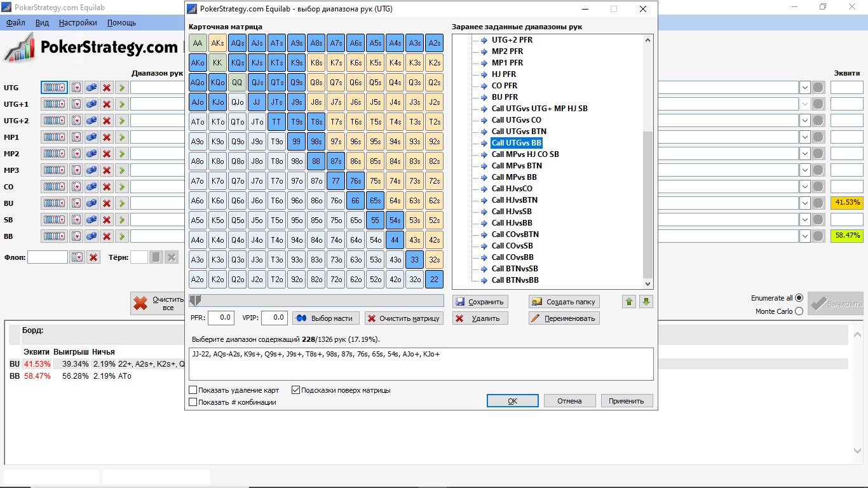Deselect the 76s cell in the card matrix
868x488 pixels.
point(355,181)
